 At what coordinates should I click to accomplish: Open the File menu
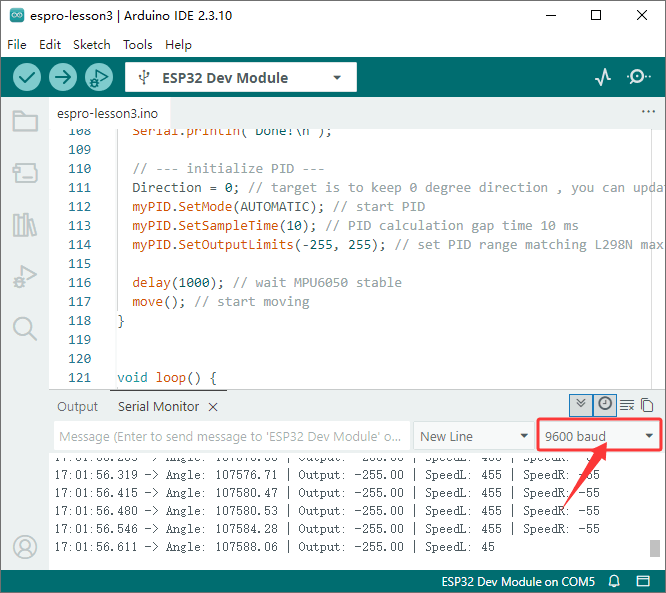pos(17,45)
